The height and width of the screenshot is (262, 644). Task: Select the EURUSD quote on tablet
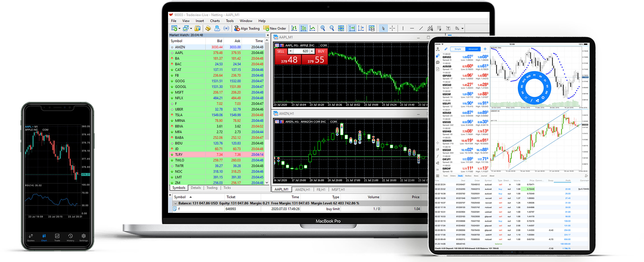465,57
